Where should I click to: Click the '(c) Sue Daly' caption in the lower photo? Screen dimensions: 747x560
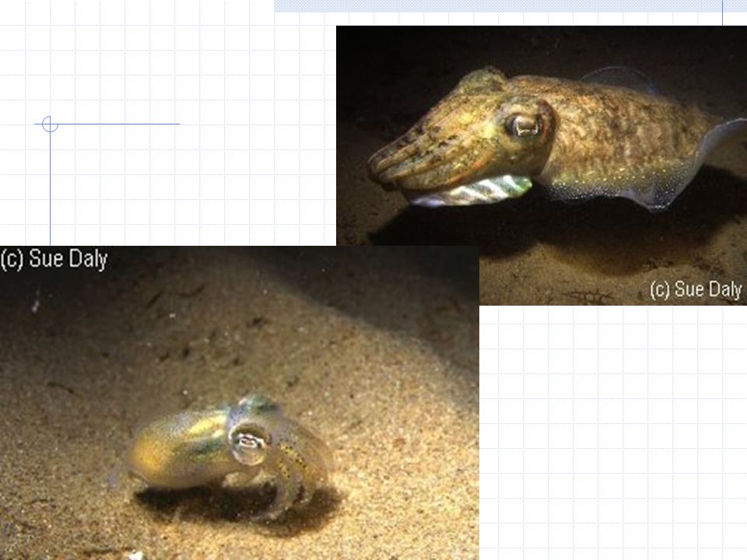point(54,260)
